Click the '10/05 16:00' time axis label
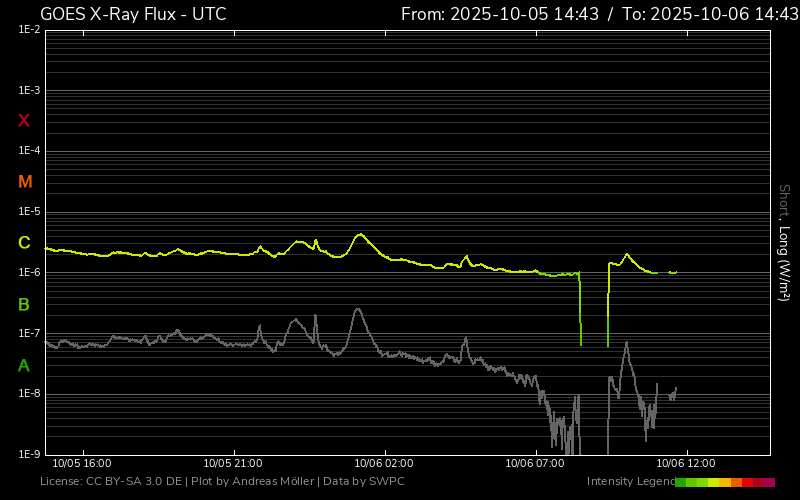Viewport: 800px width, 500px height. point(82,464)
